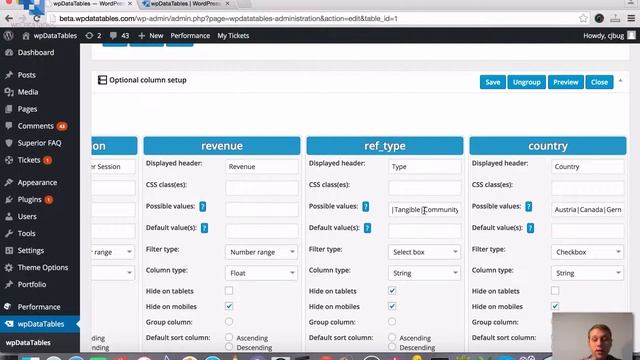This screenshot has width=640, height=360.
Task: Open Chrome hamburger menu
Action: pyautogui.click(x=631, y=18)
